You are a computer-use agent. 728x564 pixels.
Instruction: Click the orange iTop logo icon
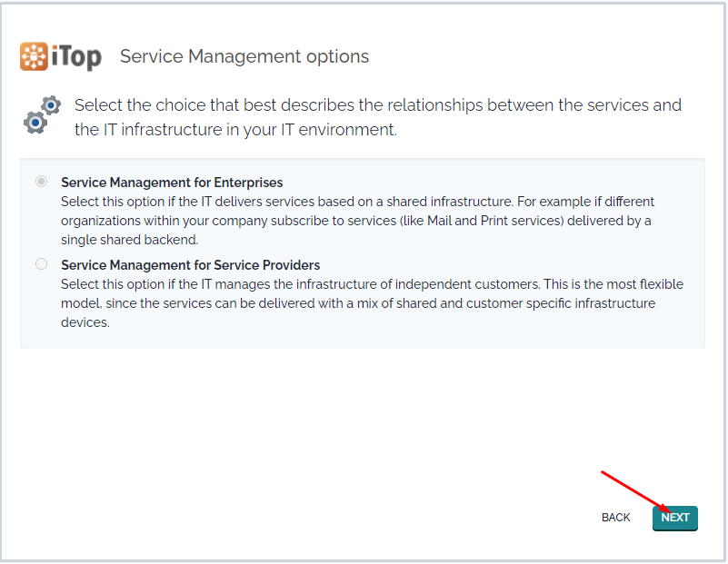click(x=34, y=56)
